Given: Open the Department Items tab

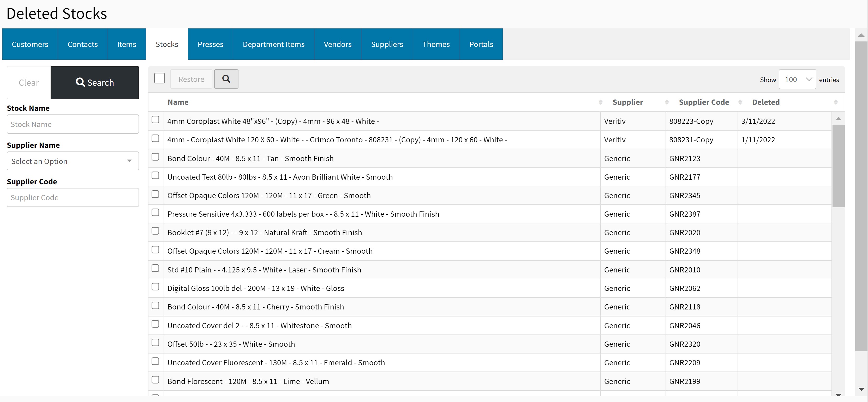Looking at the screenshot, I should tap(273, 44).
